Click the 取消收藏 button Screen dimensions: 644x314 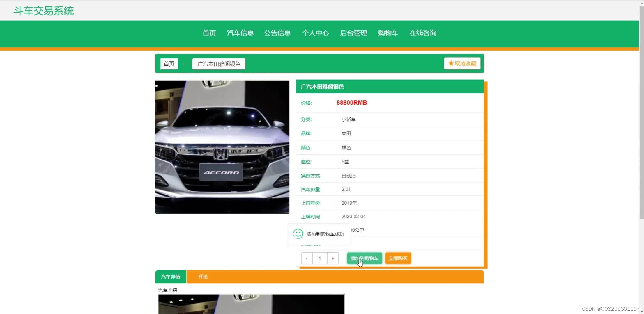click(x=462, y=63)
